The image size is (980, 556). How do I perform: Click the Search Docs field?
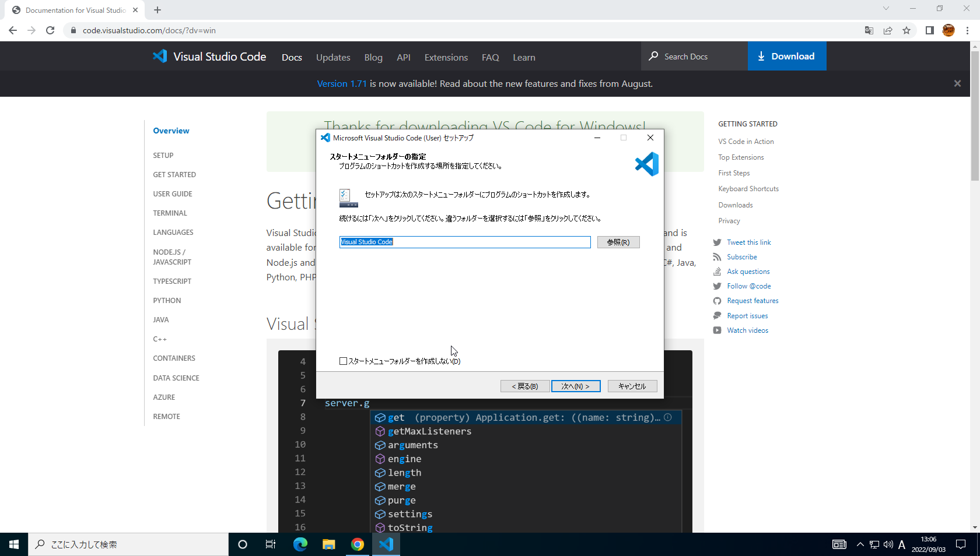(x=694, y=56)
